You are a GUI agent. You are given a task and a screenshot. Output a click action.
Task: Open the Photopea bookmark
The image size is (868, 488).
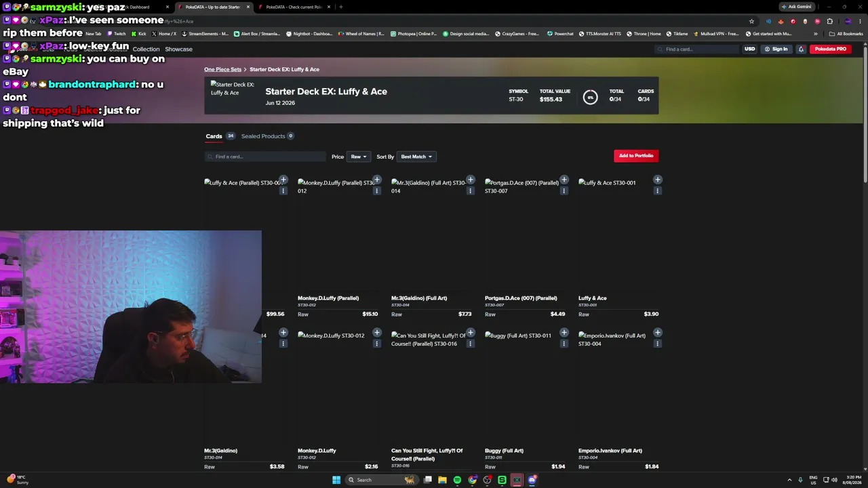(413, 34)
